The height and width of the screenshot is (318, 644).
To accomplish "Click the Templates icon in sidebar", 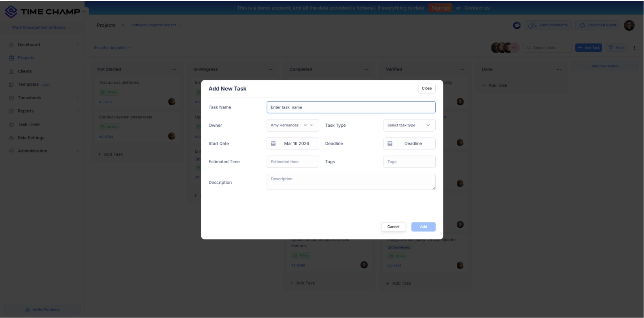I will 11,85.
